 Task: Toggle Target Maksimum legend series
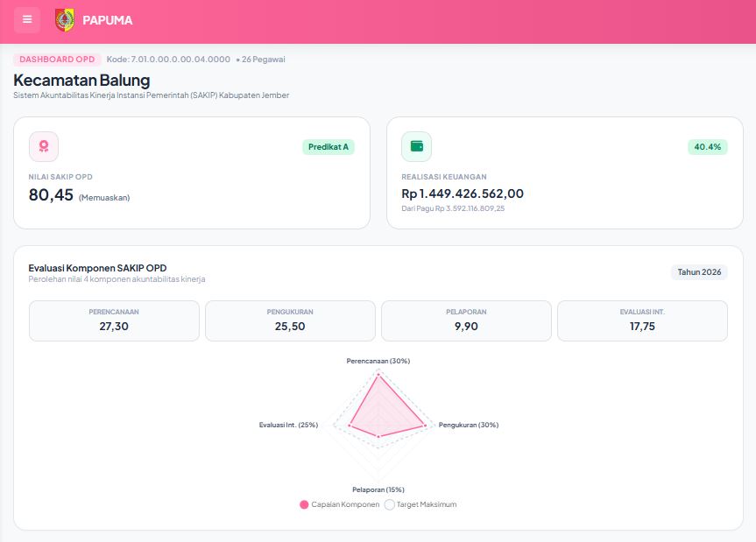[420, 504]
